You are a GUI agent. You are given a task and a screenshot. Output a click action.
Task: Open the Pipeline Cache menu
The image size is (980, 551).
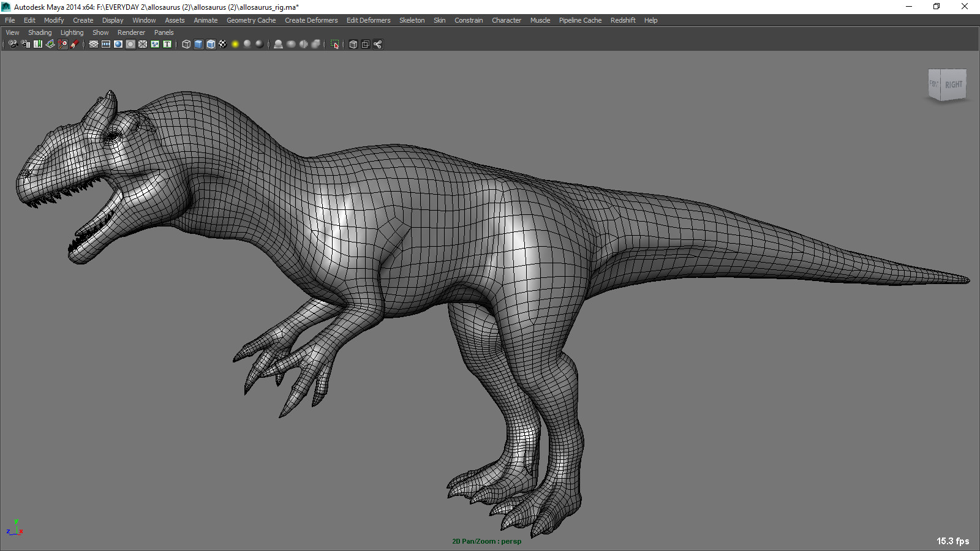point(580,20)
